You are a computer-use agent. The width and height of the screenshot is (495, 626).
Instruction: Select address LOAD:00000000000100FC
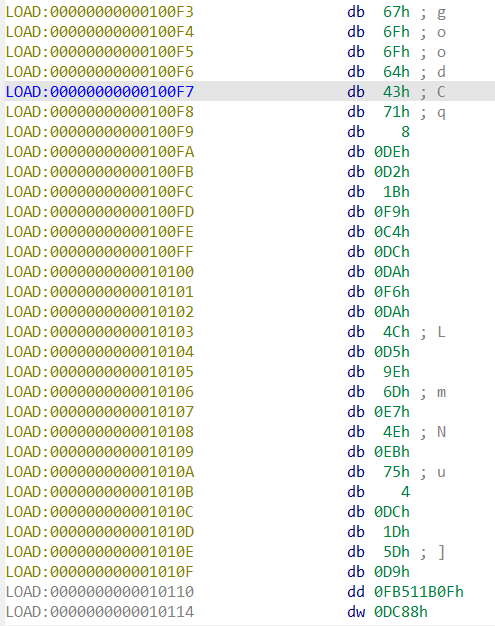click(100, 192)
